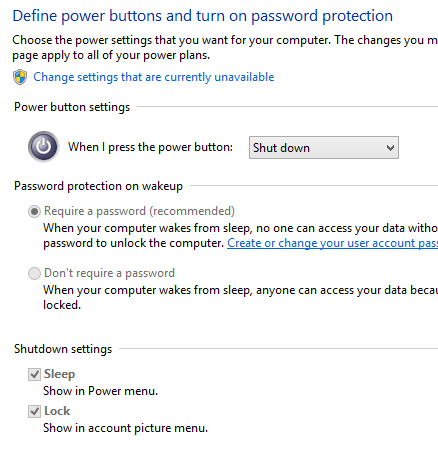The height and width of the screenshot is (450, 438).
Task: Click the Sleep label text
Action: 59,374
